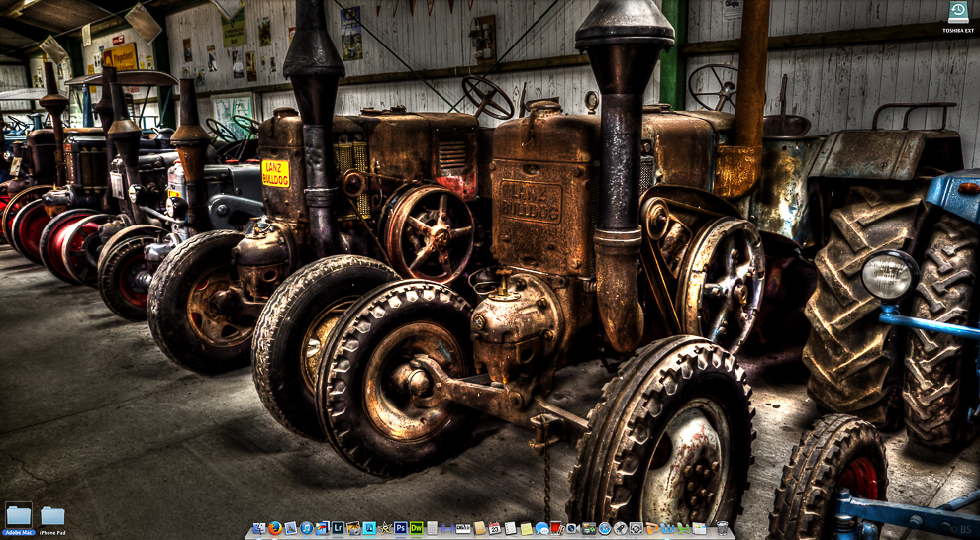Launch Adobe Lightroom (Lr) from the Dock
This screenshot has width=980, height=540.
coord(338,528)
